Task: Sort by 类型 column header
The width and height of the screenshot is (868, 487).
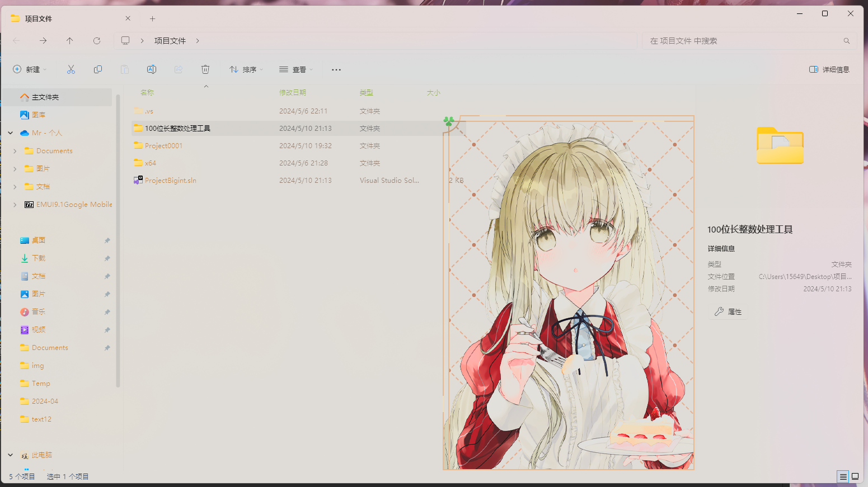Action: pos(367,93)
